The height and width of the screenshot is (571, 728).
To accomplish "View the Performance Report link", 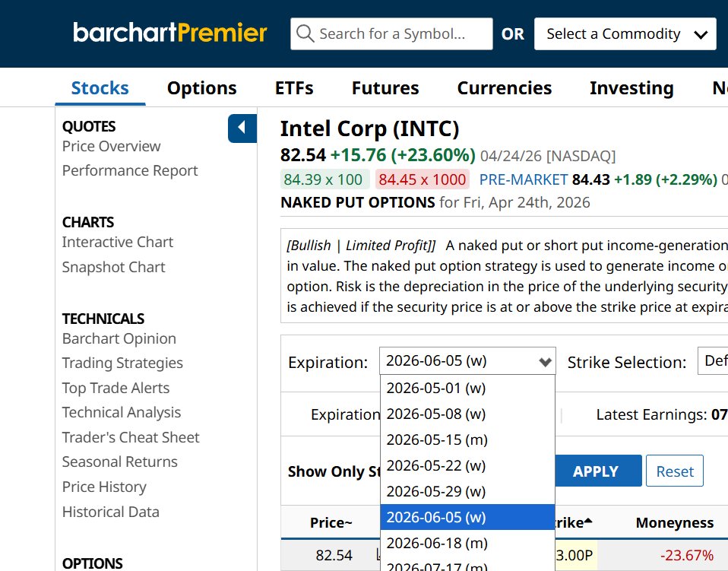I will (130, 170).
